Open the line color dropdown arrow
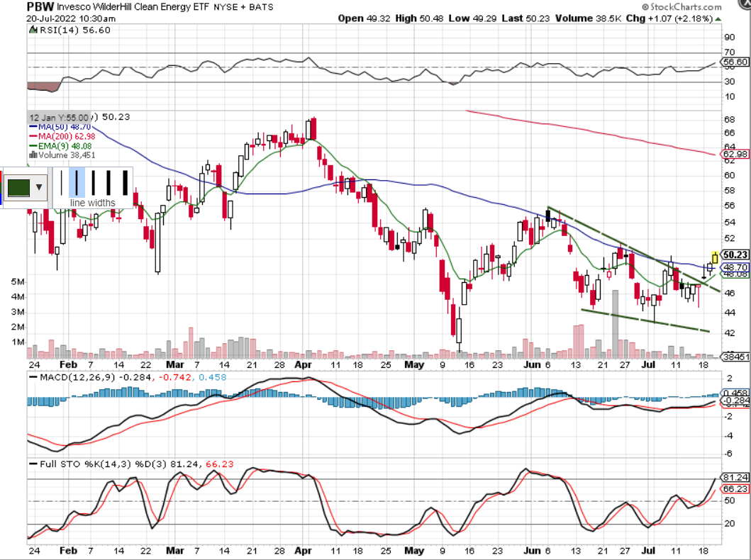 click(39, 187)
